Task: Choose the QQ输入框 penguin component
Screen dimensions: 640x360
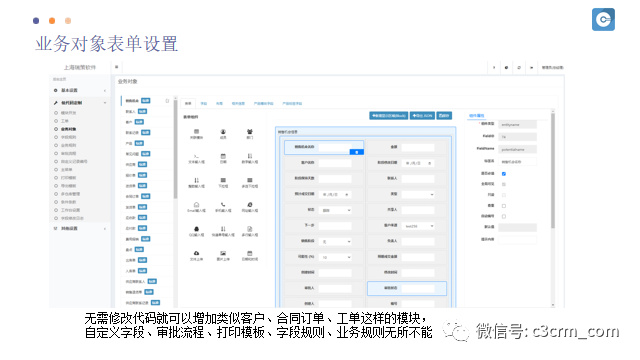Action: pyautogui.click(x=196, y=231)
